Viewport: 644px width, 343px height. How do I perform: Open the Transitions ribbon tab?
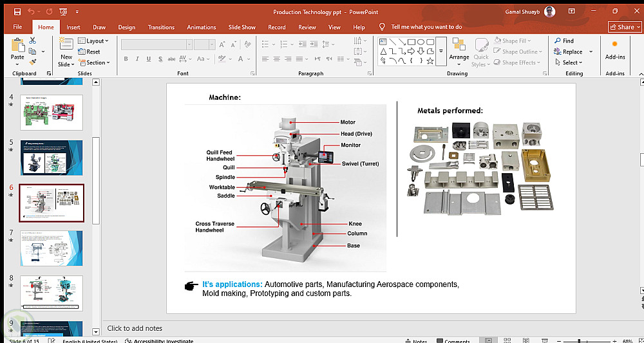(161, 27)
